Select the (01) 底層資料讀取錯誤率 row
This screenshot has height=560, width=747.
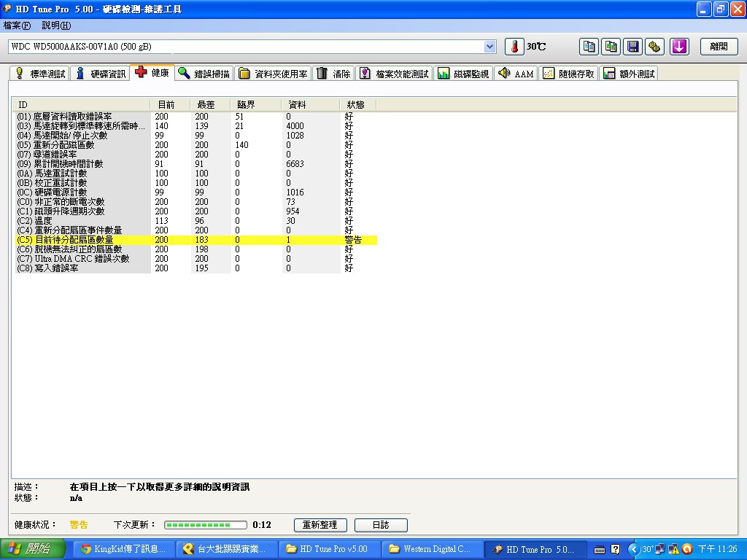point(196,117)
